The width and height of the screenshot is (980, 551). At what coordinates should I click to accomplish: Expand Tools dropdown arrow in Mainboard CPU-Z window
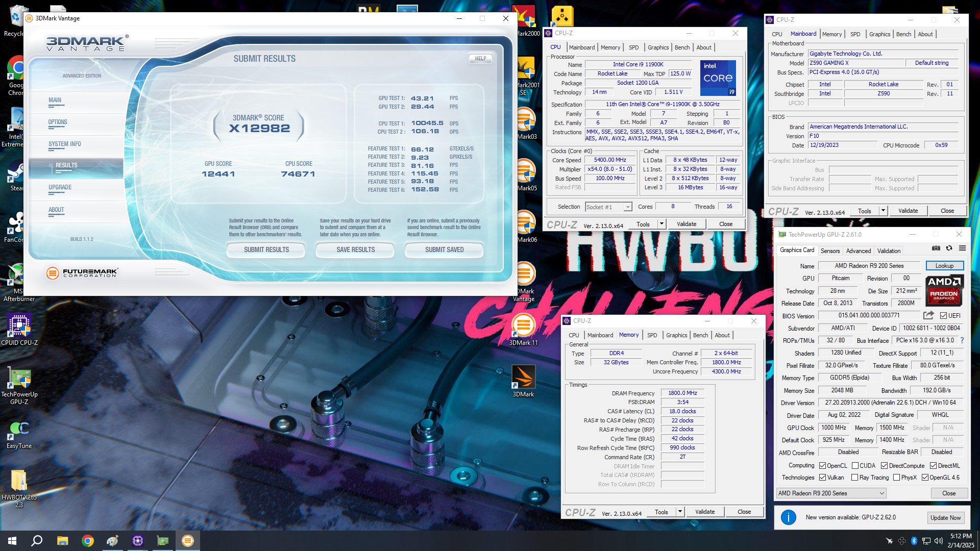coord(883,211)
